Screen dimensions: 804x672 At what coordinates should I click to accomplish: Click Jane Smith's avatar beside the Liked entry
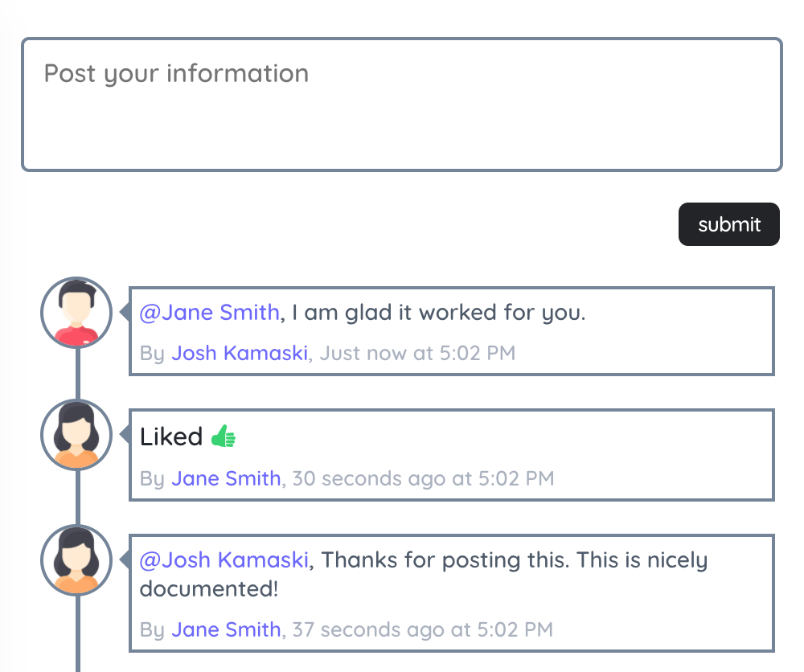pyautogui.click(x=76, y=435)
